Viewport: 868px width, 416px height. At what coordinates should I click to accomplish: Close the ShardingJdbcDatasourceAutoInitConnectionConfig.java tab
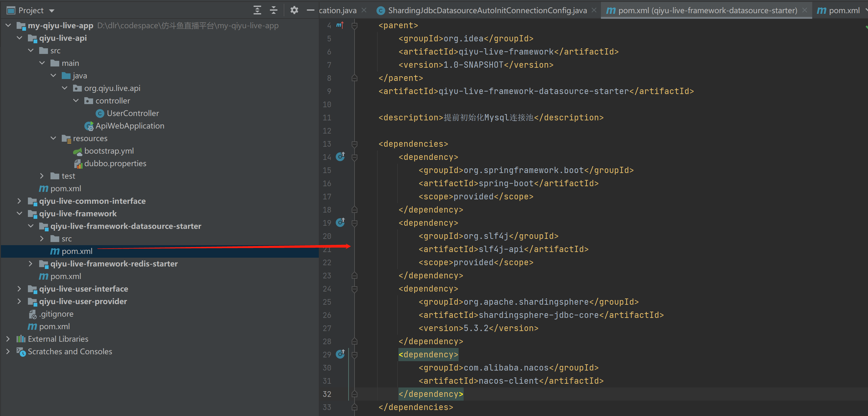[x=594, y=10]
